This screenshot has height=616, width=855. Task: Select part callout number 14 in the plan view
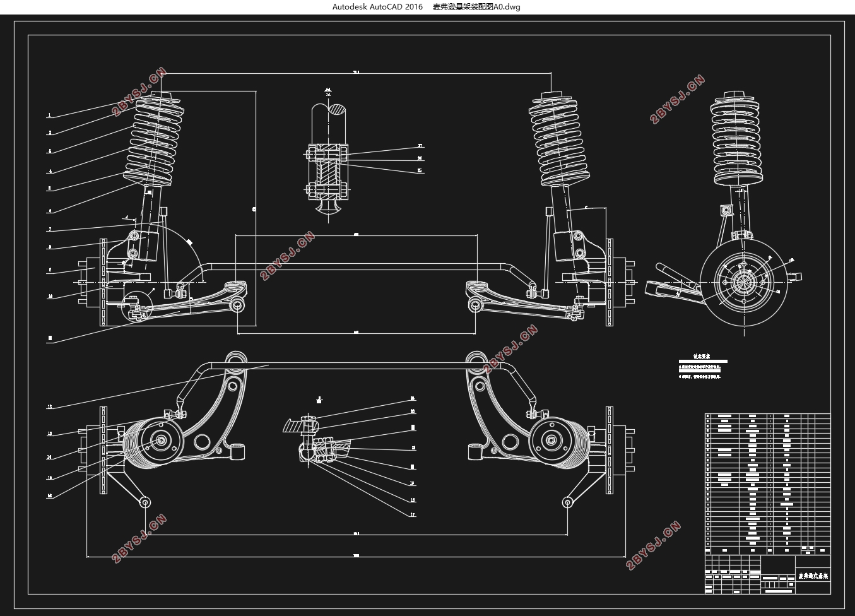pyautogui.click(x=50, y=457)
